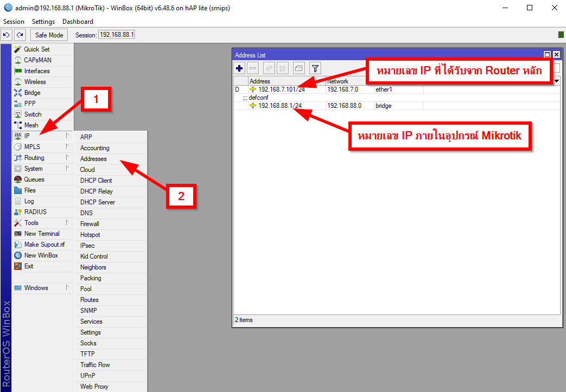Open New Terminal
The height and width of the screenshot is (392, 566).
click(42, 233)
